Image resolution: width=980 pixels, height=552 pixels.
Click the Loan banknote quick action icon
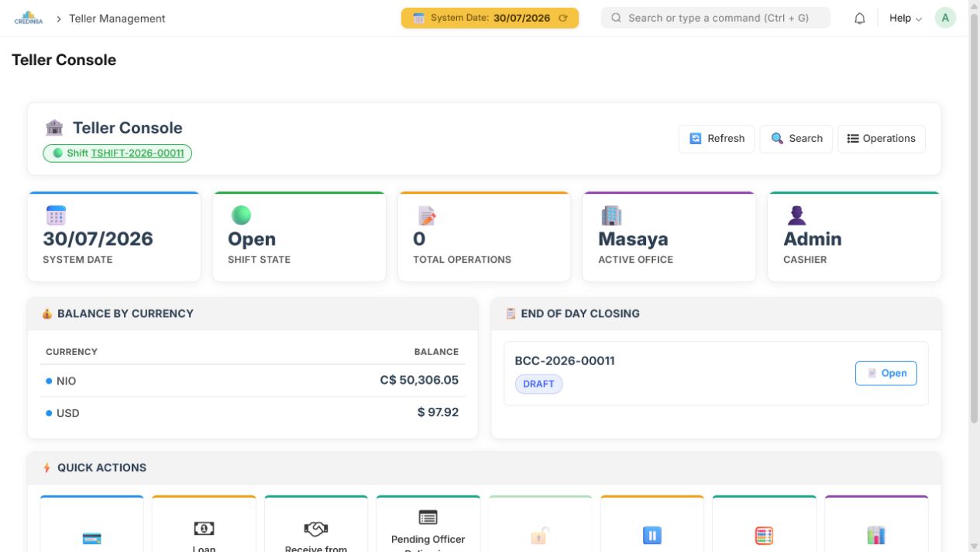(204, 528)
